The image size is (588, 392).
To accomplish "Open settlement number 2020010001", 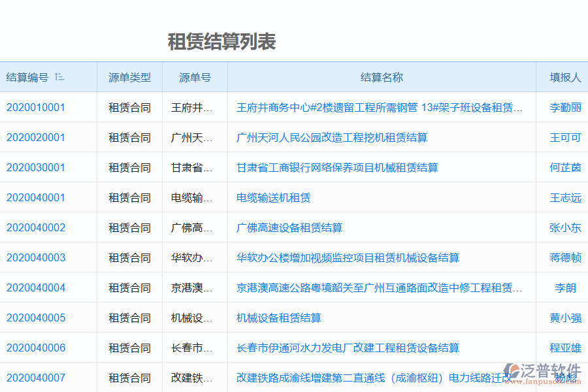I will tap(35, 107).
